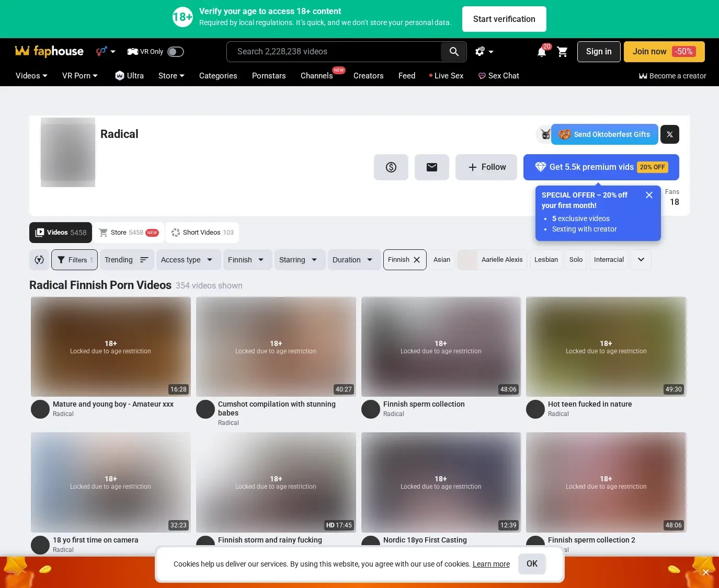Screen dimensions: 719x588
Task: Click the Sign in button
Action: tap(599, 52)
